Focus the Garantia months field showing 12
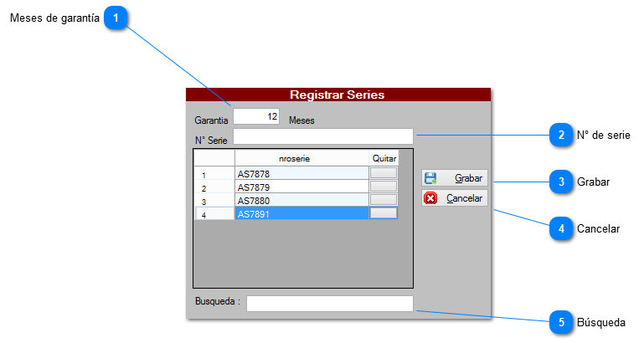644x343 pixels. click(256, 116)
